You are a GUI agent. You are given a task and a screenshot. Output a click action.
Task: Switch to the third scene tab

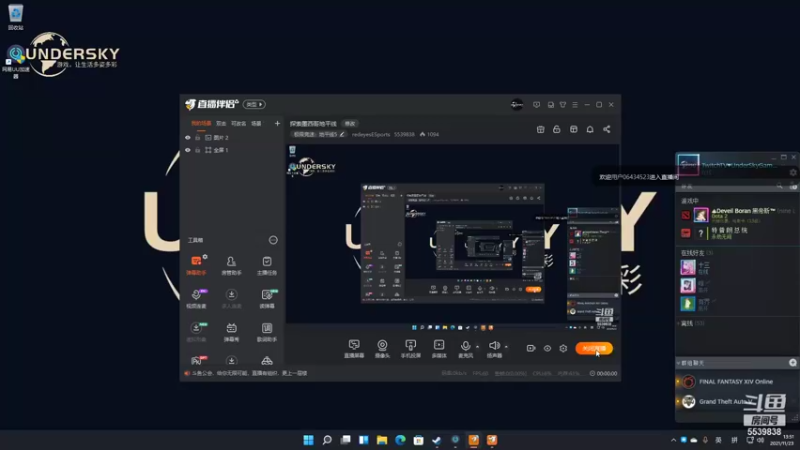(238, 123)
